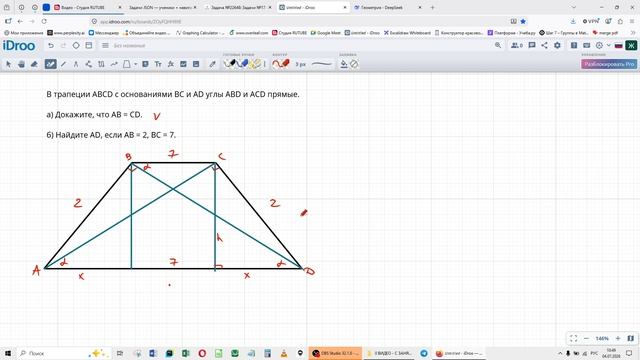Open the Graphing Calculator bookmark
640x360 pixels.
[x=200, y=33]
